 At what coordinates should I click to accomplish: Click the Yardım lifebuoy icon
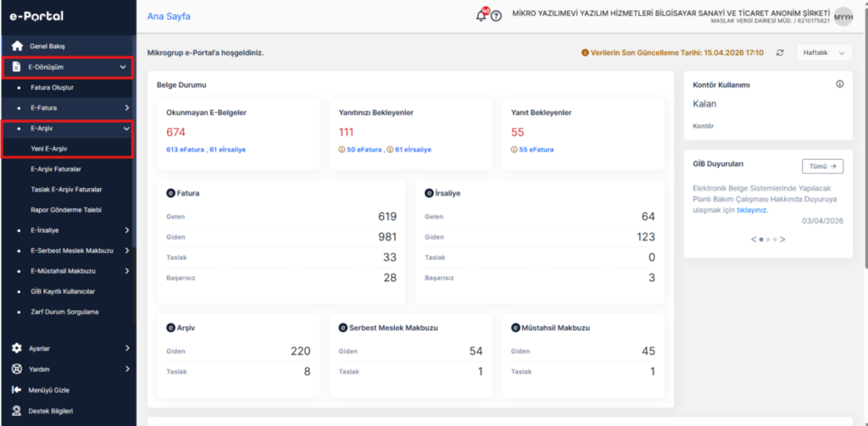click(17, 368)
